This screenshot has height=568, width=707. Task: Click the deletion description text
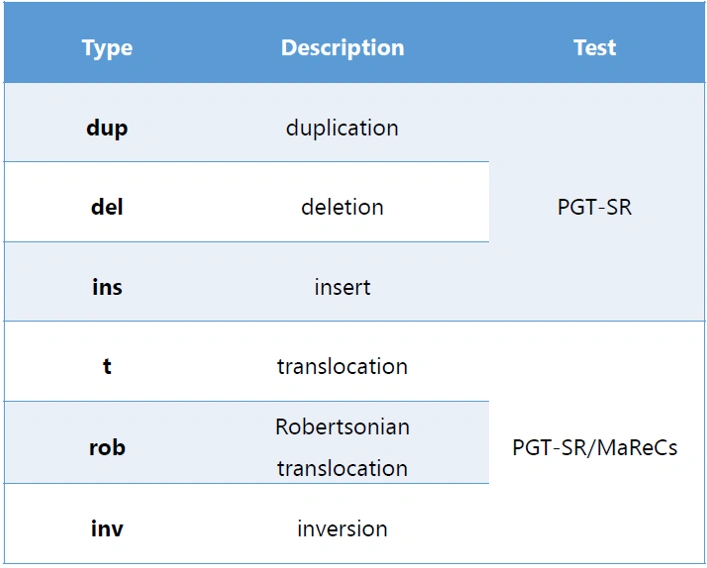342,207
